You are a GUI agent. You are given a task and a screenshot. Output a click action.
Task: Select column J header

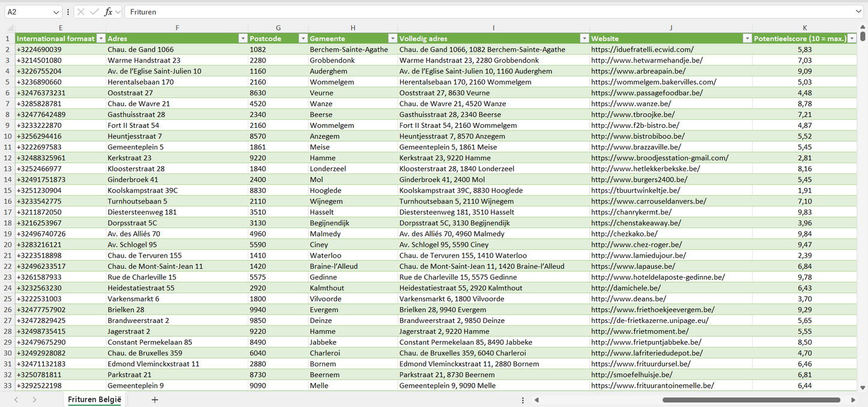tap(670, 28)
